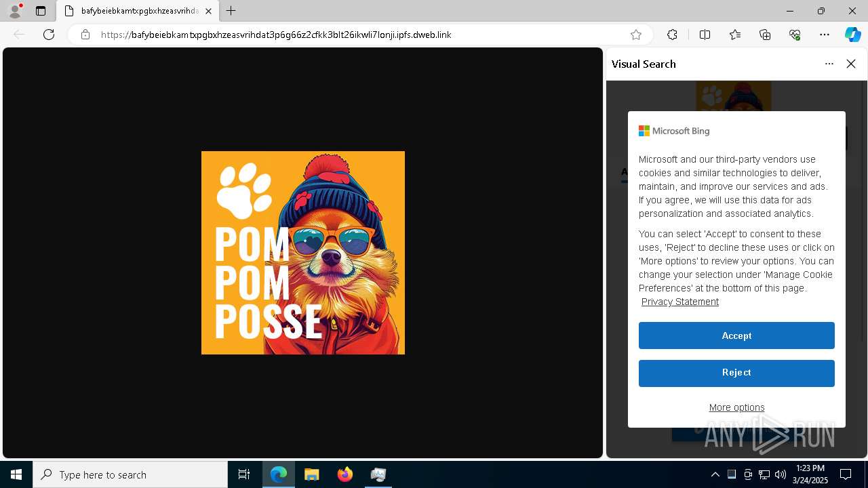Open the tab actions menu icon
The width and height of the screenshot is (868, 488).
click(x=41, y=11)
